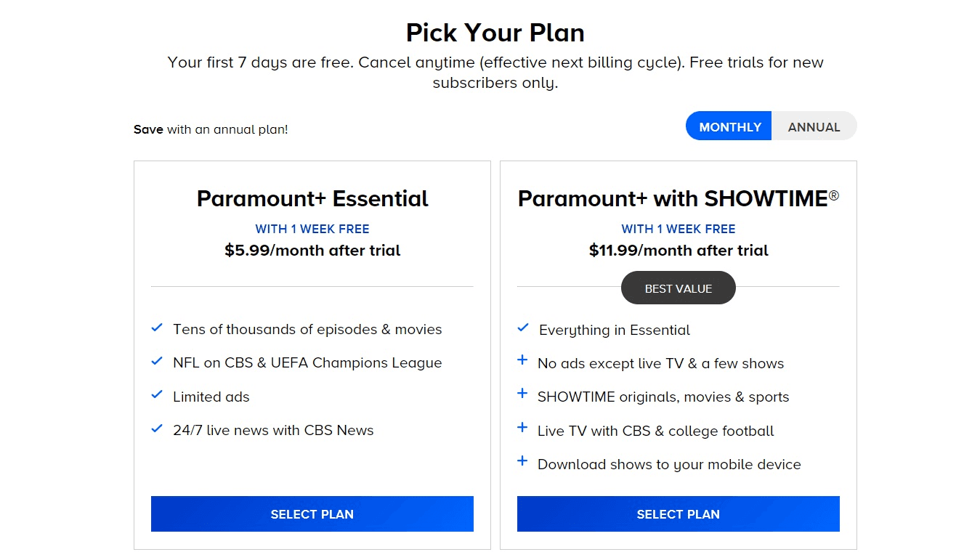Click plus icon beside Live TV with CBS
The image size is (972, 560).
coord(522,429)
